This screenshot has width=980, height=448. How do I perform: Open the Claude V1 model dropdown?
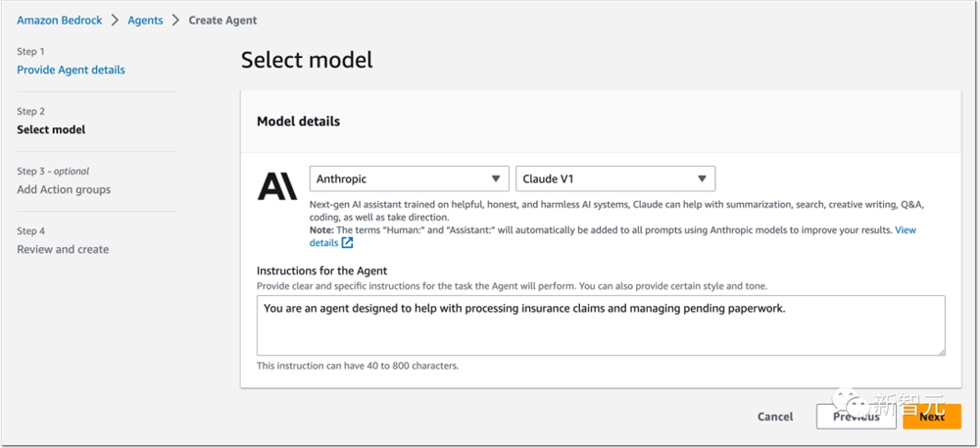(615, 178)
